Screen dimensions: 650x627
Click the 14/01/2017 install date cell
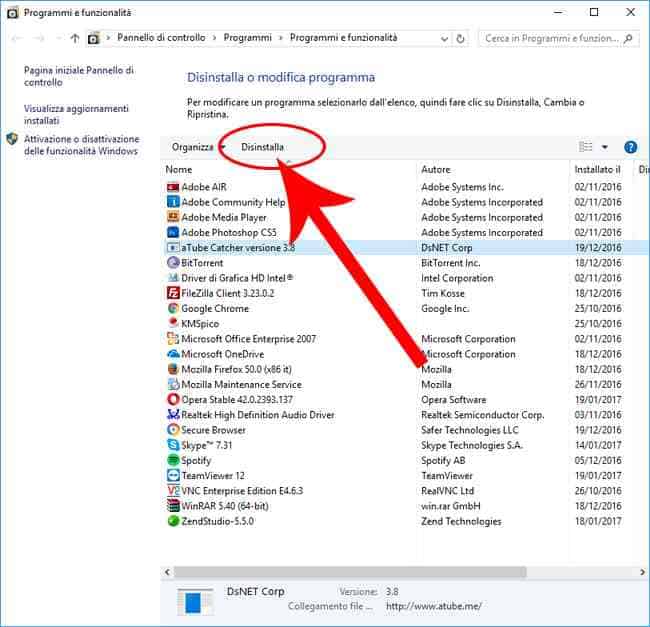[598, 445]
